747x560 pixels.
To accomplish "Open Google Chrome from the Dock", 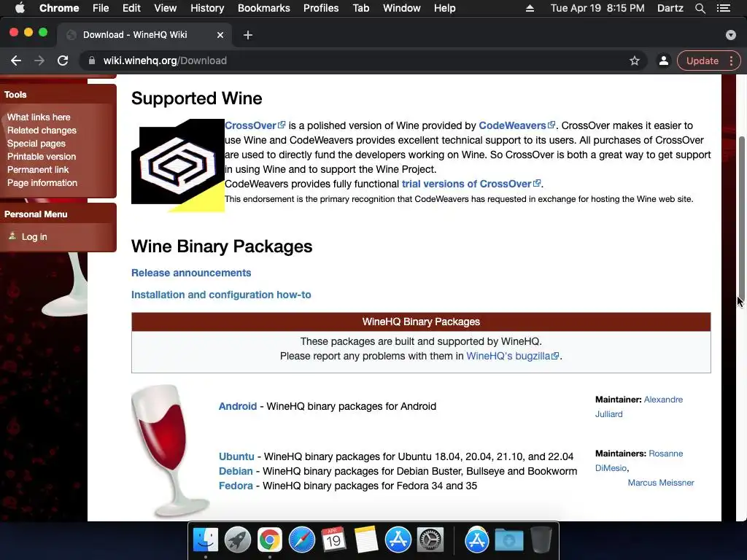I will pyautogui.click(x=270, y=540).
